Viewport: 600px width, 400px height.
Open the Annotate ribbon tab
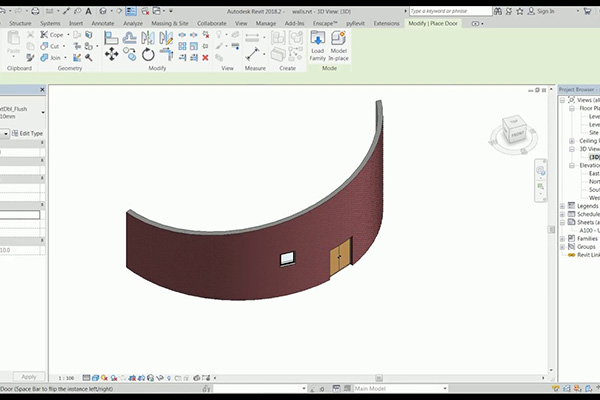point(103,23)
